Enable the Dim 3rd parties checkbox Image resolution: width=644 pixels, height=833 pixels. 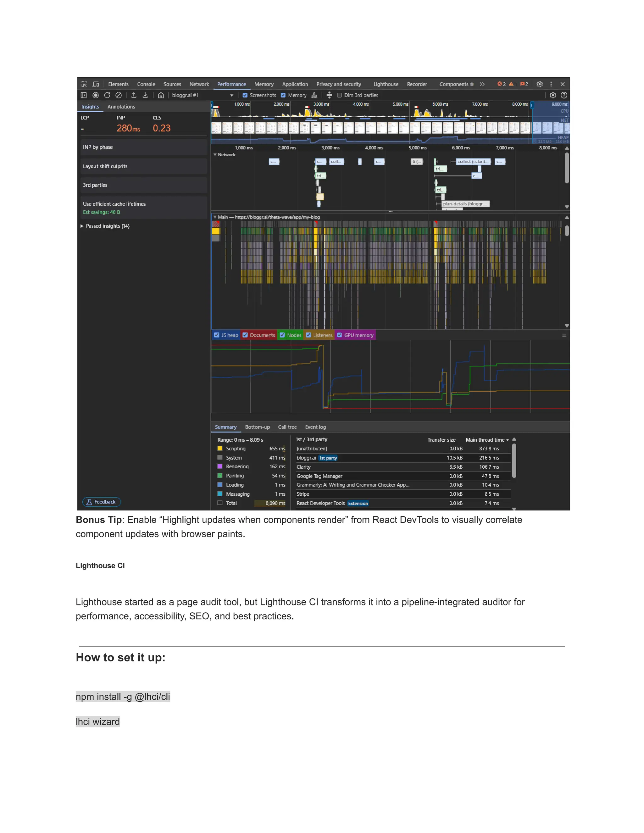(339, 95)
